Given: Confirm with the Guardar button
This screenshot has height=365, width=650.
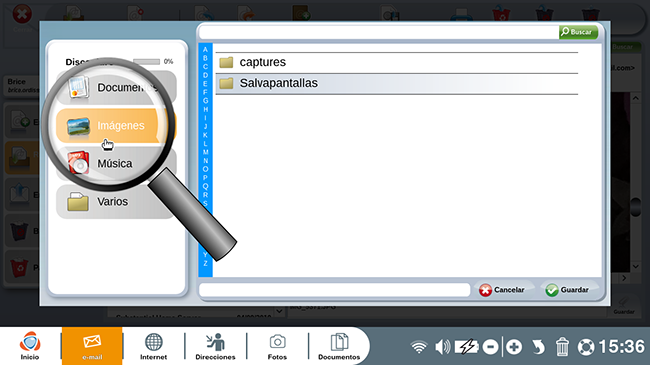Looking at the screenshot, I should click(x=568, y=290).
